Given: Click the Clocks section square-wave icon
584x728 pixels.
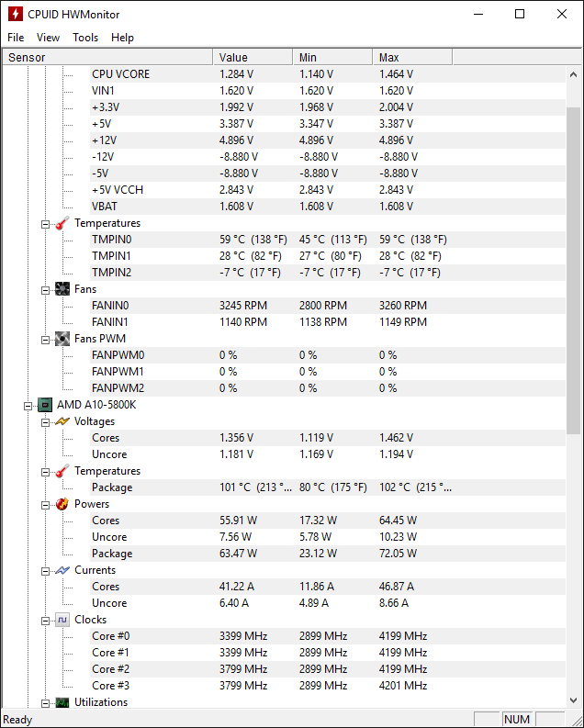Looking at the screenshot, I should tap(62, 620).
